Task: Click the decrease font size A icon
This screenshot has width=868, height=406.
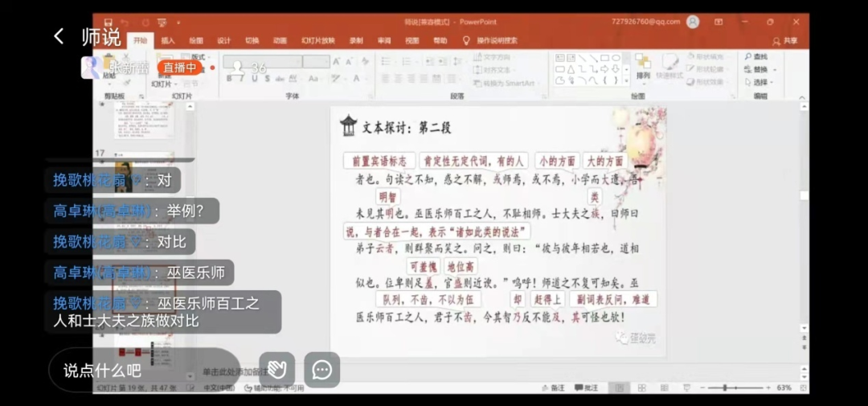Action: click(350, 61)
